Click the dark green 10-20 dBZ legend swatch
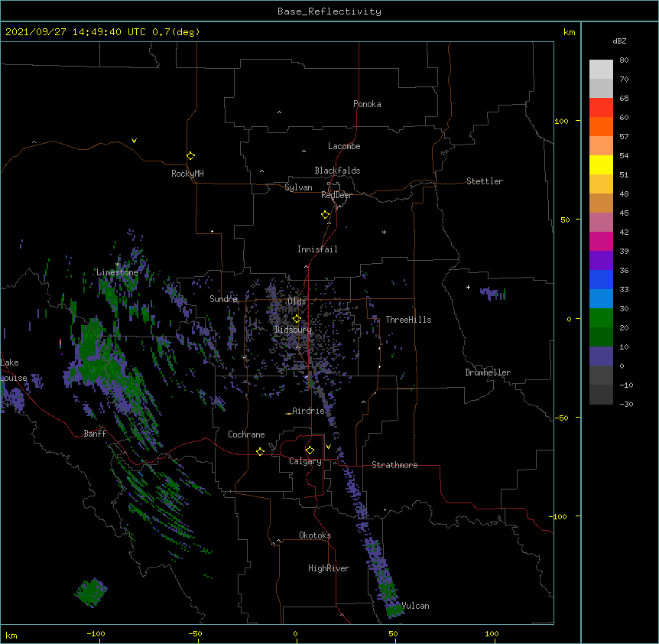The image size is (659, 644). 601,337
